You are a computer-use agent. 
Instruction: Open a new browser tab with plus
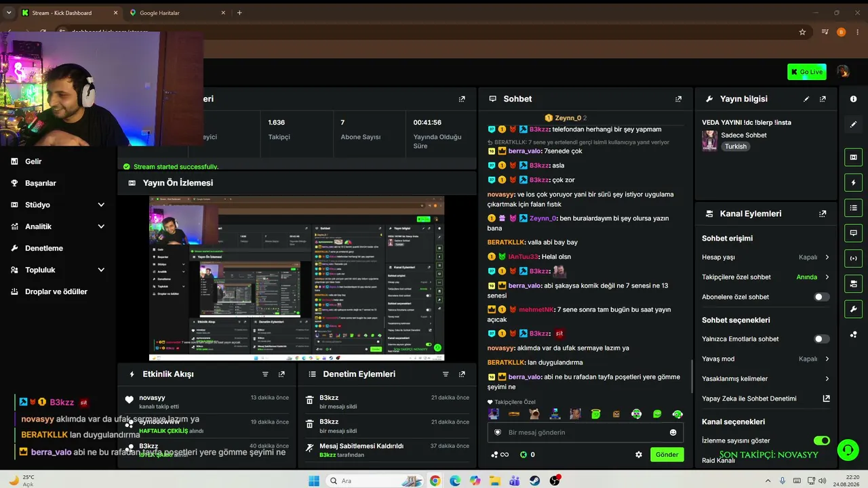[239, 13]
